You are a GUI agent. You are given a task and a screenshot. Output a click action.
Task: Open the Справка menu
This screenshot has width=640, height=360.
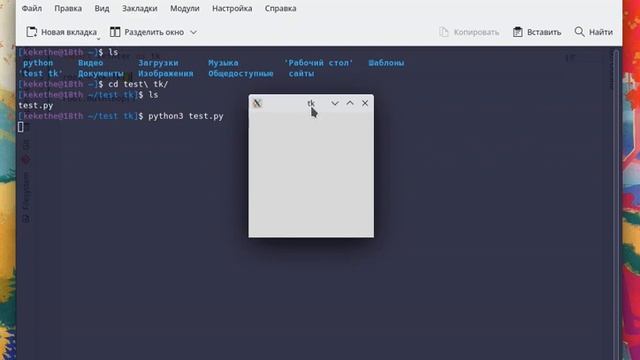pos(280,8)
